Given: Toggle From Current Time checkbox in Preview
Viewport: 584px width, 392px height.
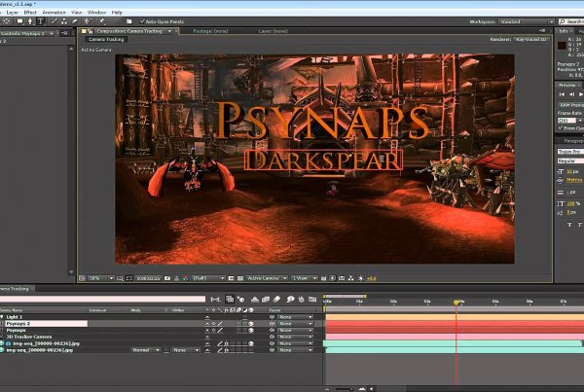Looking at the screenshot, I should tap(561, 128).
